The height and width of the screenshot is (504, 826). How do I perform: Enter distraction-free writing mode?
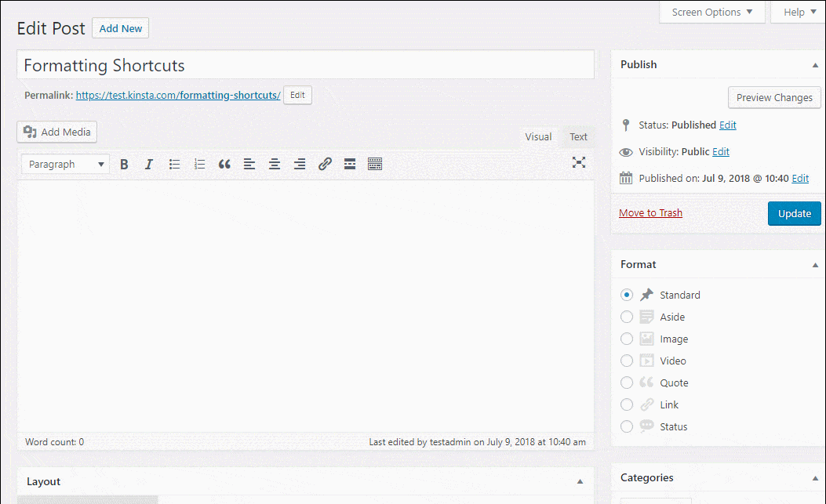579,162
